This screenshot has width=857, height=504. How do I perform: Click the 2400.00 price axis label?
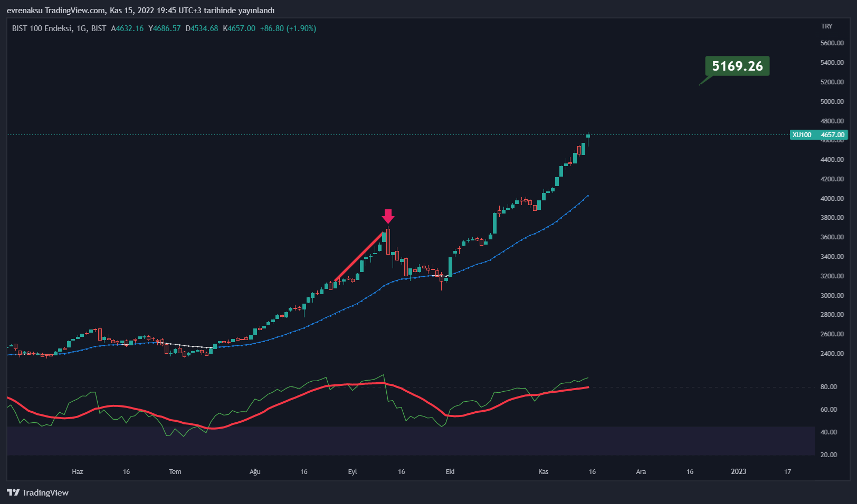click(x=832, y=354)
